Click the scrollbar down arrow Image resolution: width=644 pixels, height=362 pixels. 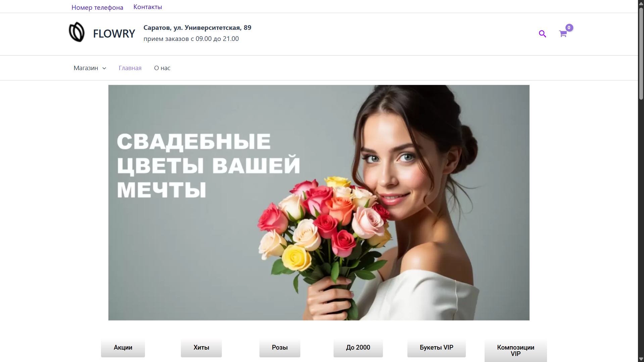pyautogui.click(x=641, y=359)
